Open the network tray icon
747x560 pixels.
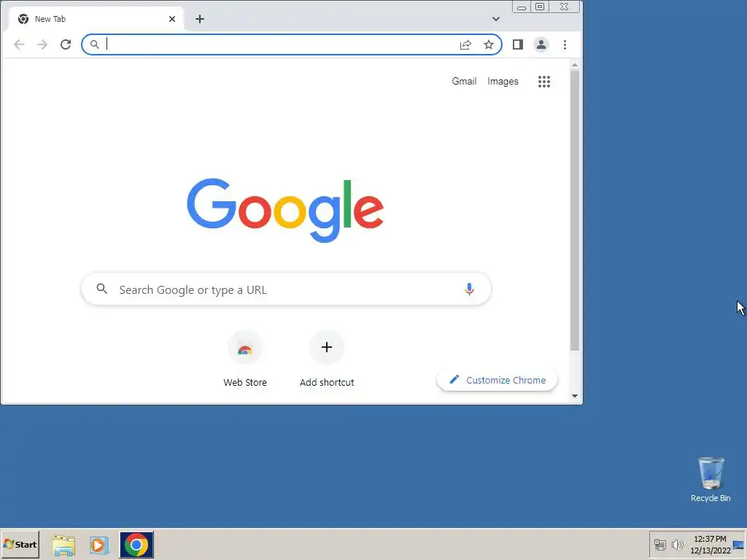tap(659, 544)
